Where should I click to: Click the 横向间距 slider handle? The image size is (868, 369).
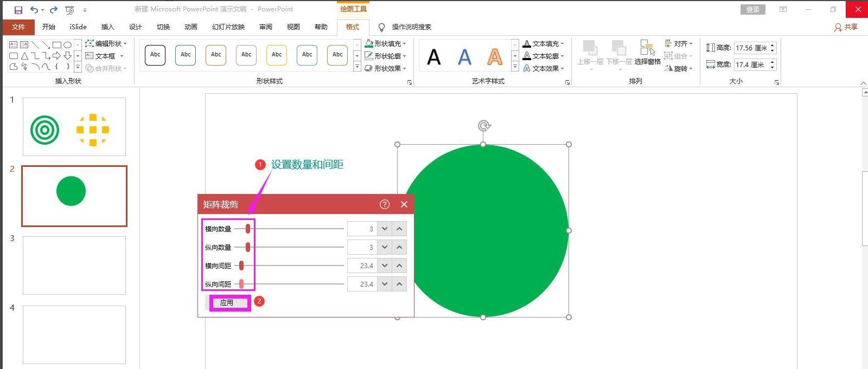pyautogui.click(x=241, y=266)
